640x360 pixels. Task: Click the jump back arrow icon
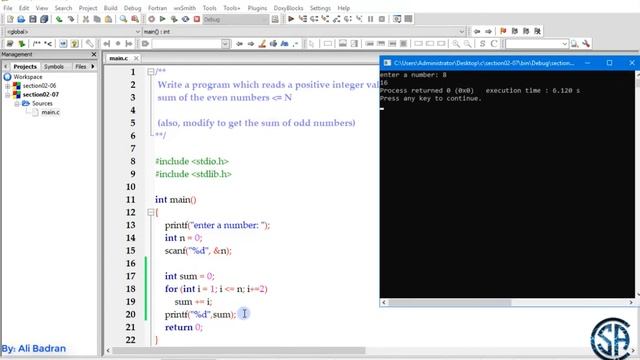[477, 31]
